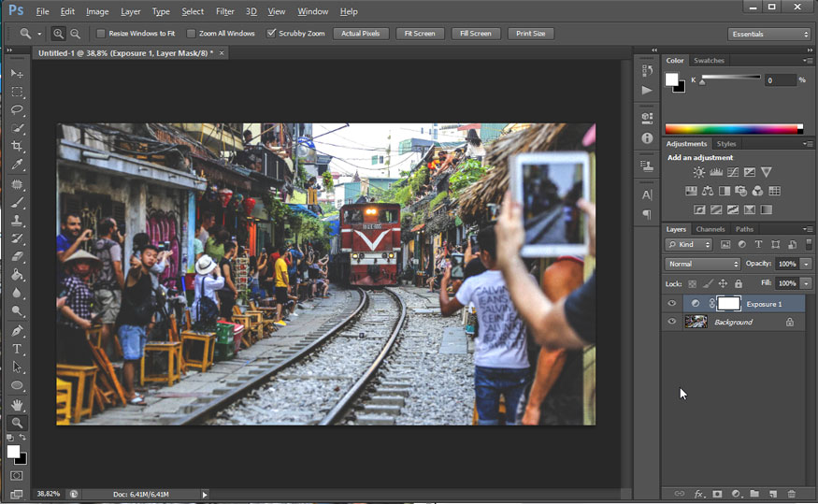
Task: Select the History Brush tool
Action: (17, 239)
